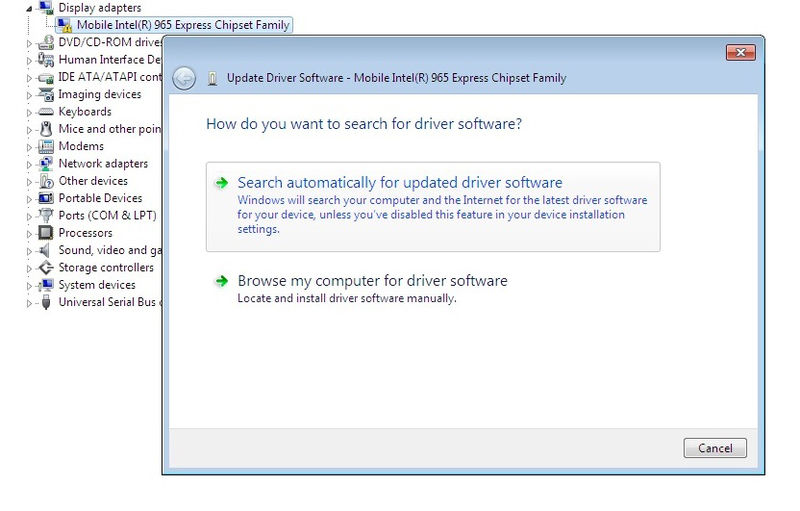
Task: Expand the Imaging devices node
Action: click(x=29, y=95)
